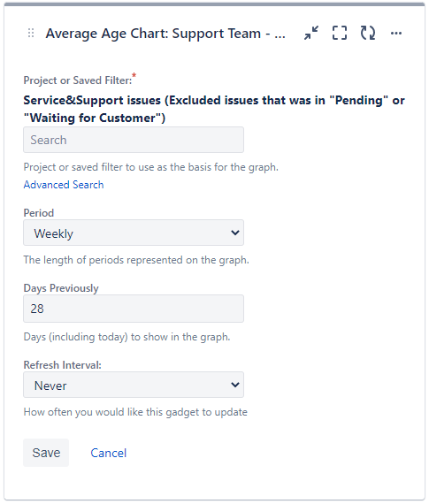Open the Advanced Search link

coord(64,185)
